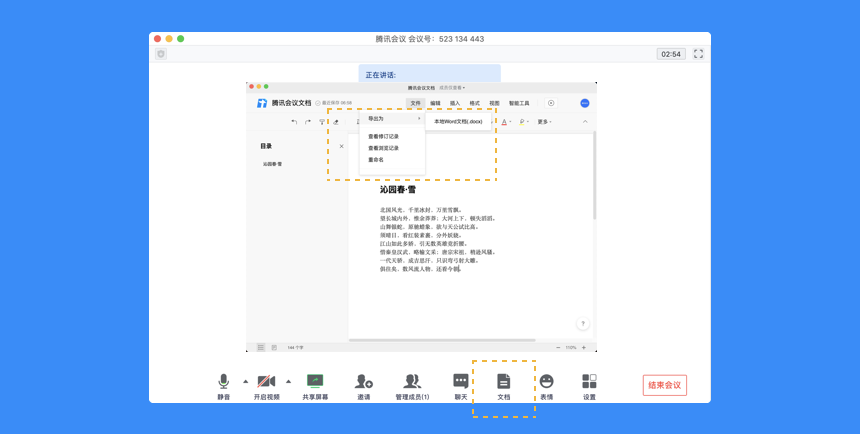Turn on camera via 开启视频
The image size is (860, 434).
click(x=267, y=386)
